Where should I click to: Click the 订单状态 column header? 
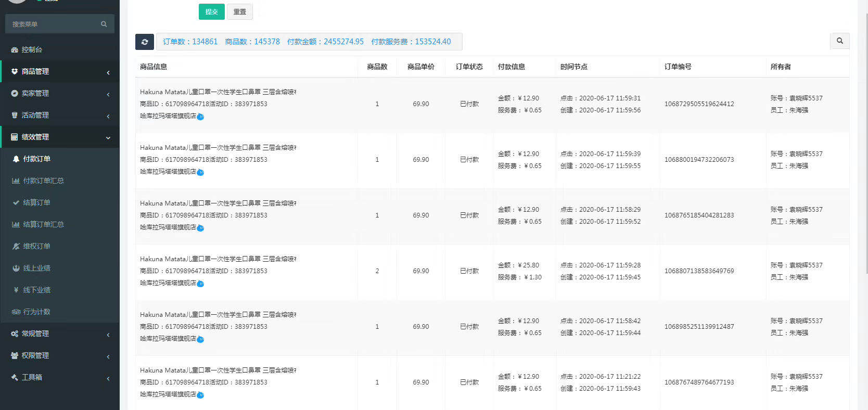[469, 67]
